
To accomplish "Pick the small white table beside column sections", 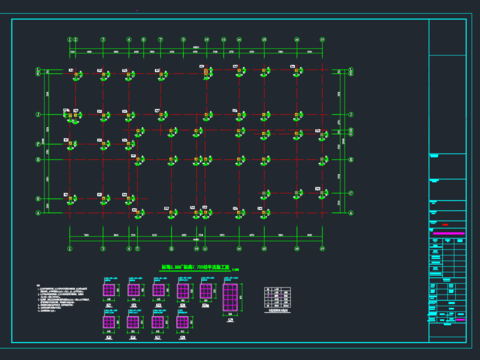I will pos(277,297).
